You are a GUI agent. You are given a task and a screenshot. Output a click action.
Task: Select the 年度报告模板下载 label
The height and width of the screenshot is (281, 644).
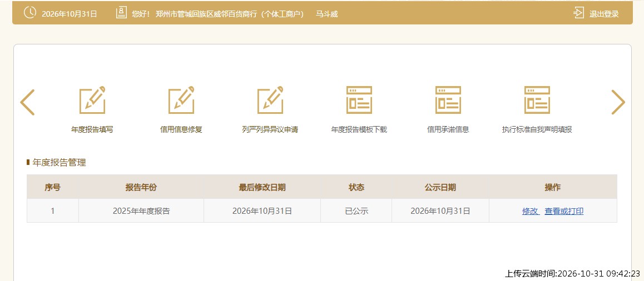pos(359,129)
